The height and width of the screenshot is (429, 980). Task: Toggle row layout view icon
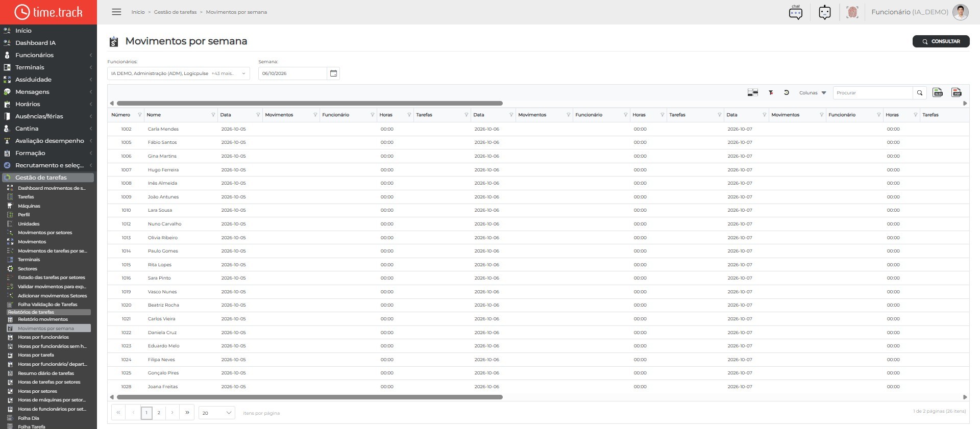tap(752, 92)
